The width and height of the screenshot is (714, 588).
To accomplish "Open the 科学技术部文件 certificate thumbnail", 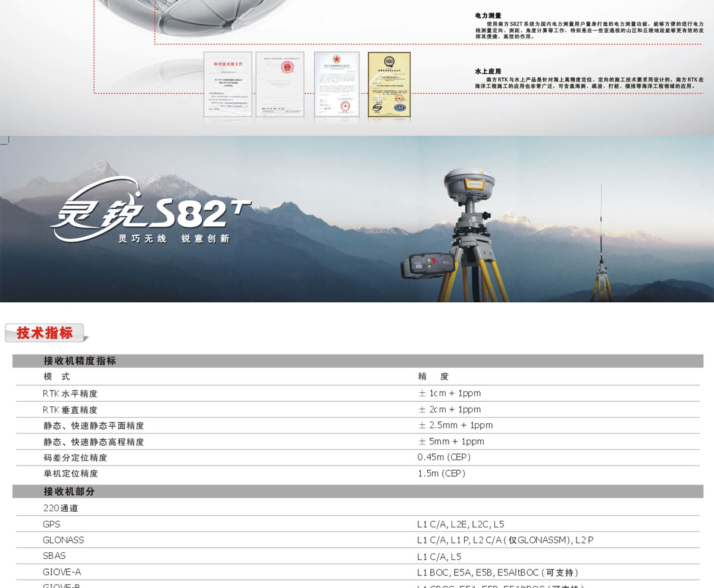I will pos(228,86).
